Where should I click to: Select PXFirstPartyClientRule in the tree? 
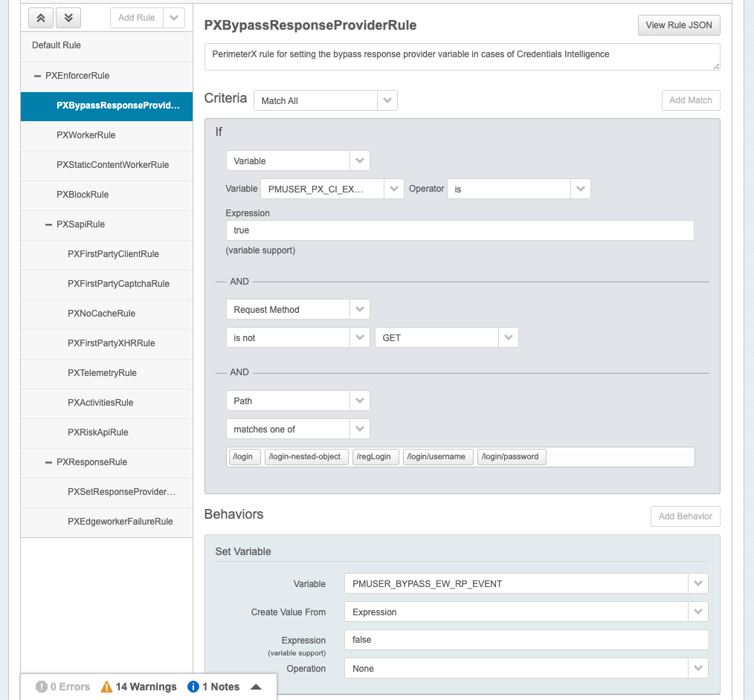pos(106,254)
